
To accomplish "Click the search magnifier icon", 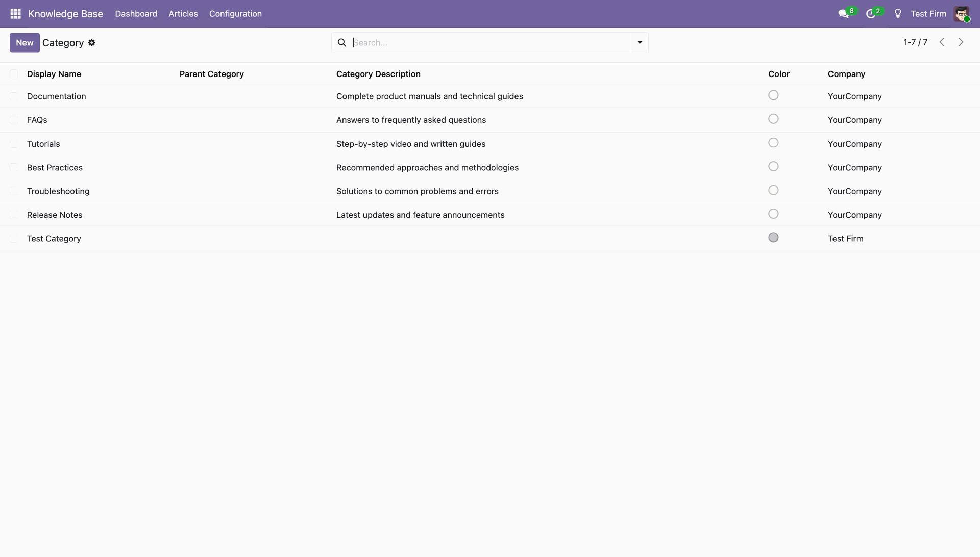I will pos(342,43).
